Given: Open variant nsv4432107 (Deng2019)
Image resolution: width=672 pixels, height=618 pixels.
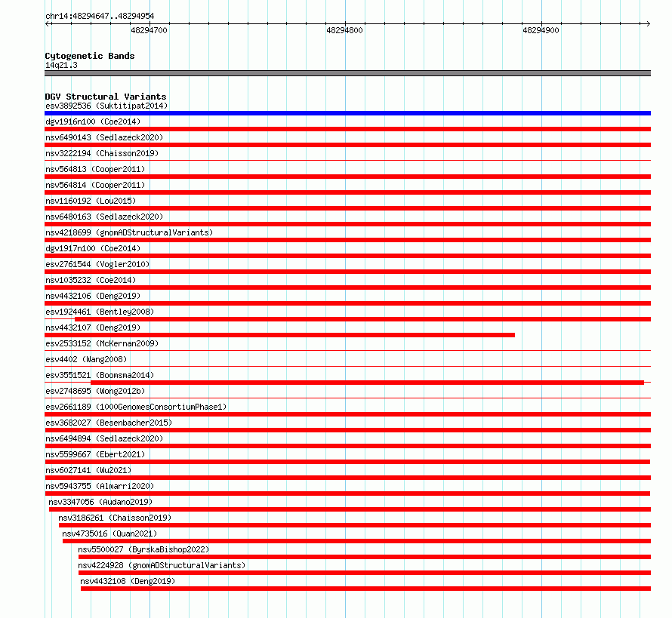Looking at the screenshot, I should [x=93, y=327].
